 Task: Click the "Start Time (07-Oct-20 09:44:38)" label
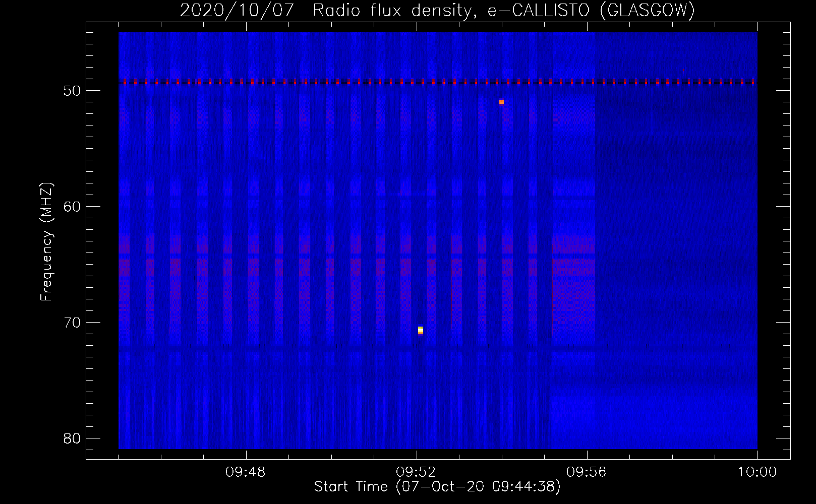[437, 487]
